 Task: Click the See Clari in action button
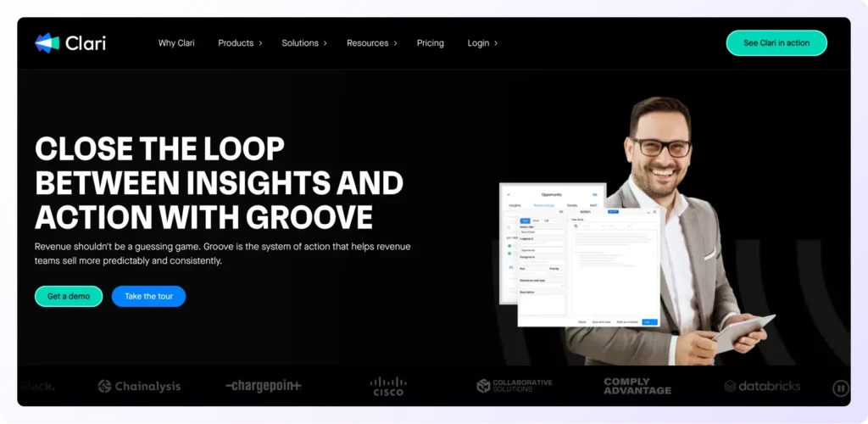[776, 43]
